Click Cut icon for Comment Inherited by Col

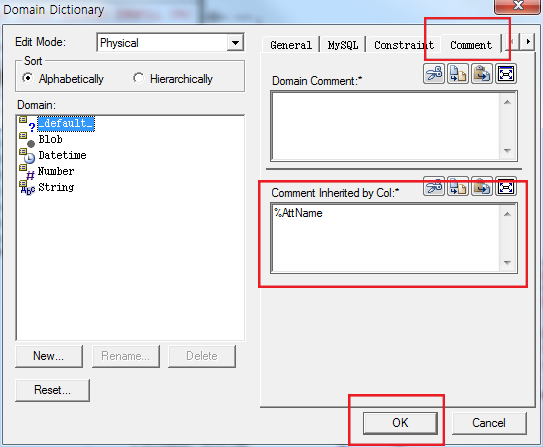coord(434,187)
